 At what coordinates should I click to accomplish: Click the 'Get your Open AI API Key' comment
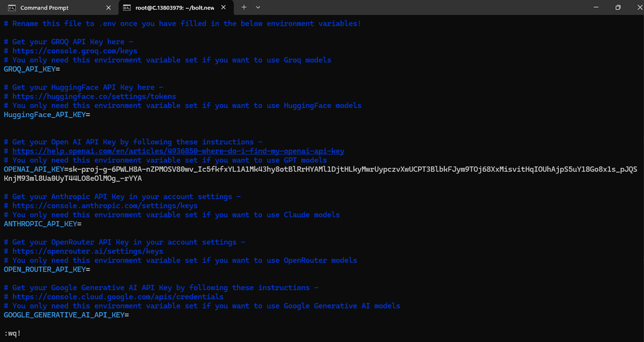tap(133, 142)
